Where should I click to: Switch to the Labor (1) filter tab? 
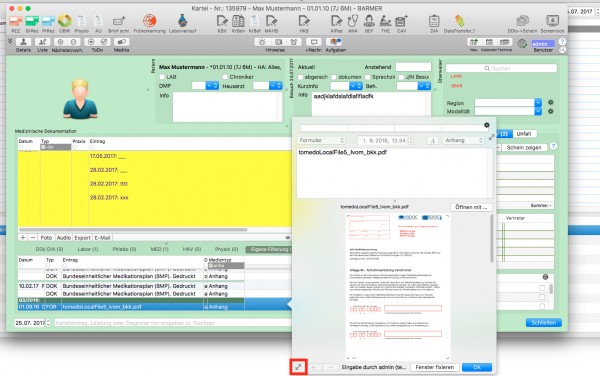tap(88, 249)
